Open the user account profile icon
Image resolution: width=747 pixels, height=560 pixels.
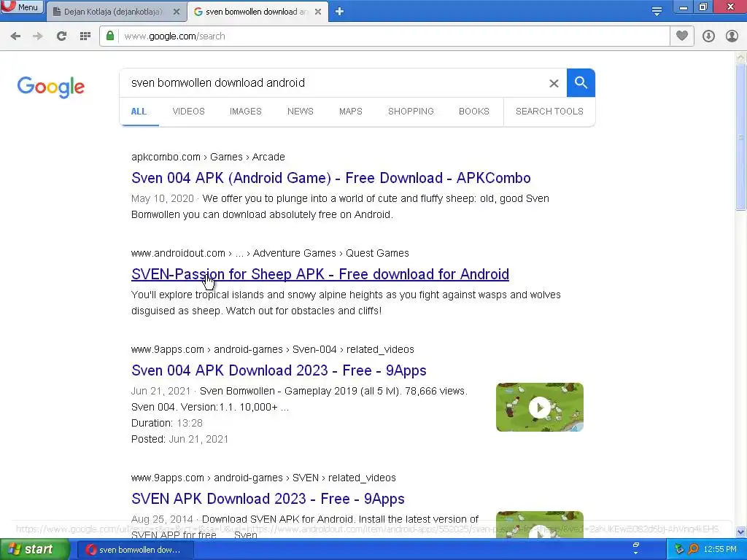click(732, 36)
